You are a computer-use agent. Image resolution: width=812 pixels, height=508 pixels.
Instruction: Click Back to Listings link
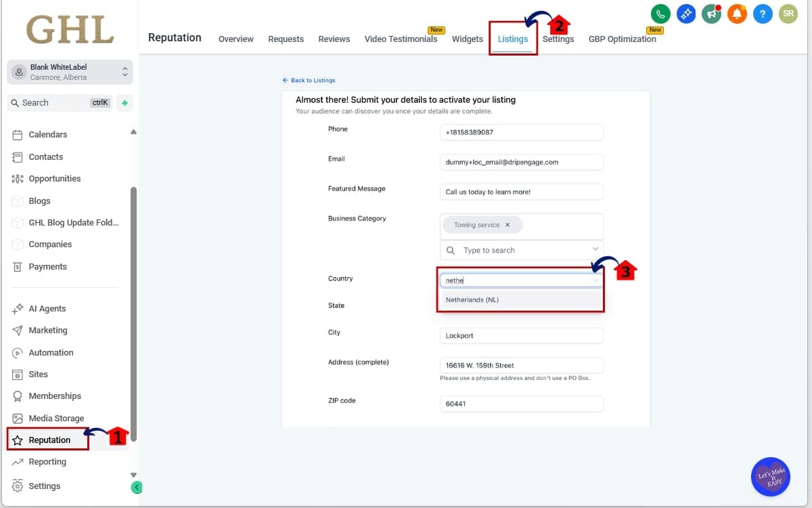309,80
